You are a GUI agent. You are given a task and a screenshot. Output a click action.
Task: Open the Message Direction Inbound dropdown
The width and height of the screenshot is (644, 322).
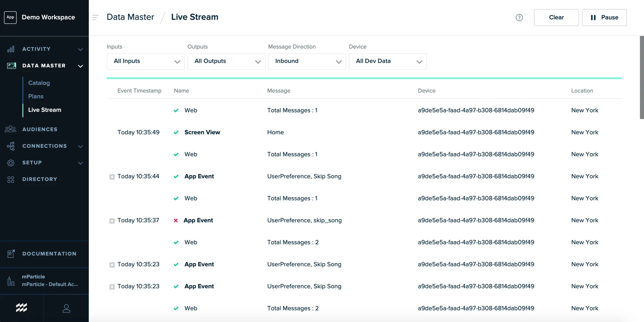tap(307, 61)
